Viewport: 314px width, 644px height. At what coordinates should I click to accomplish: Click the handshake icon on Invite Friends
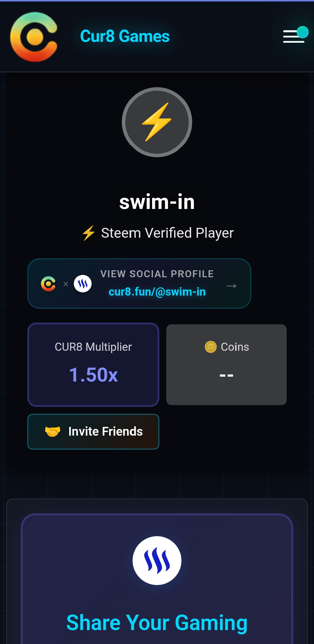coord(53,432)
